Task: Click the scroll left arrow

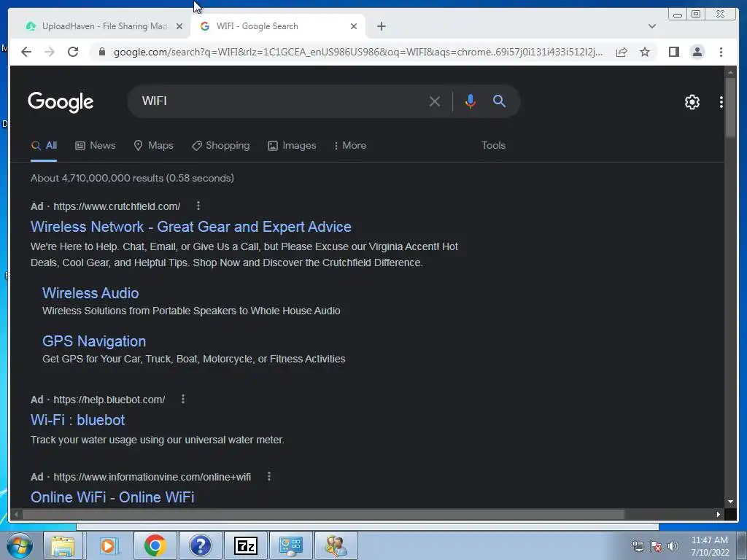Action: (16, 514)
